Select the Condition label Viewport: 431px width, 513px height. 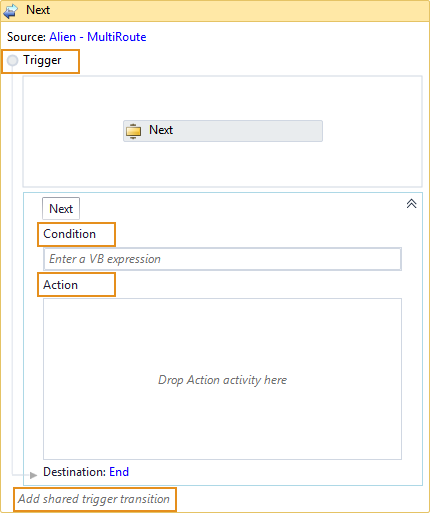coord(69,234)
